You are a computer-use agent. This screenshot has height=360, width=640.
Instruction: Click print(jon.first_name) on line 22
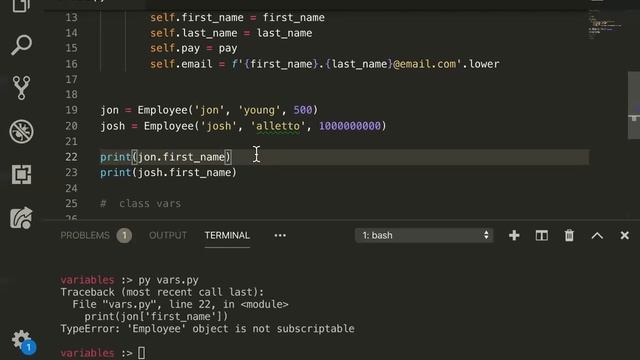point(166,157)
